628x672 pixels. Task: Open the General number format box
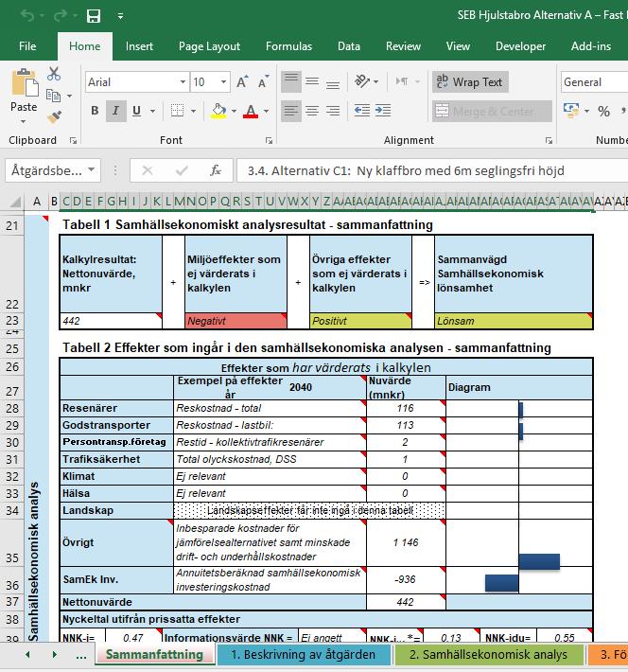pyautogui.click(x=595, y=81)
